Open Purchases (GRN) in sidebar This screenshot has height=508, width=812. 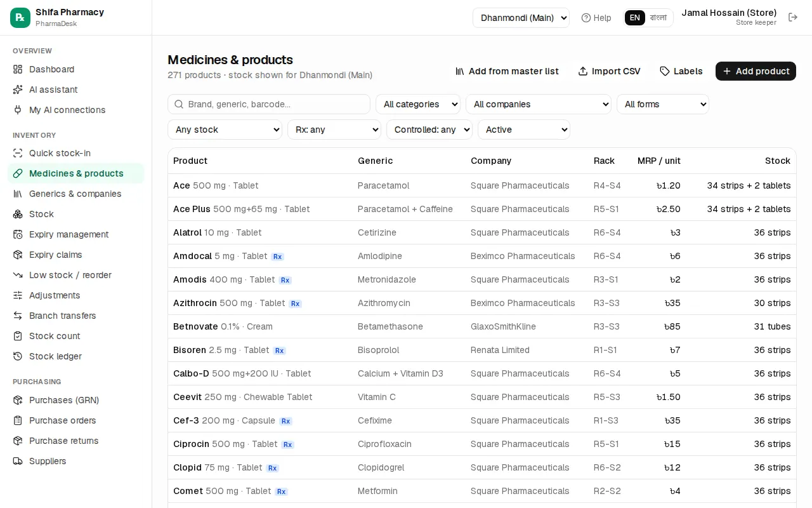coord(76,400)
